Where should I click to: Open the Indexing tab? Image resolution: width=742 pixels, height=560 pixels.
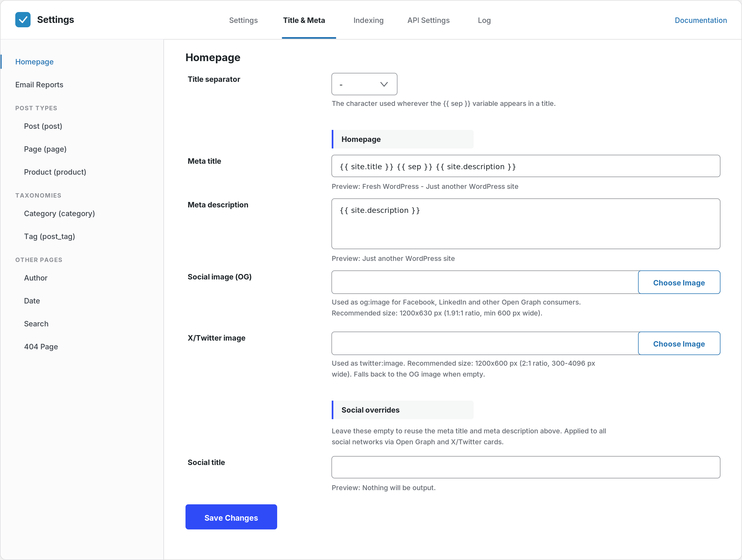click(x=368, y=20)
